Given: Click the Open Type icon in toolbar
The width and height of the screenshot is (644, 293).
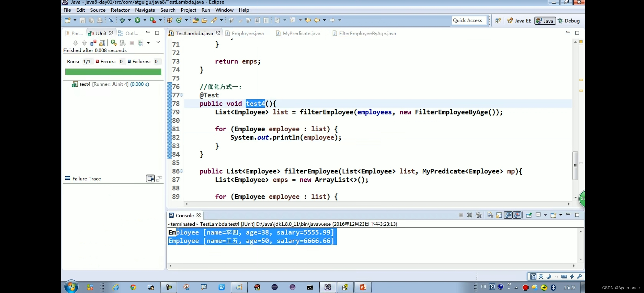Looking at the screenshot, I should pos(196,20).
